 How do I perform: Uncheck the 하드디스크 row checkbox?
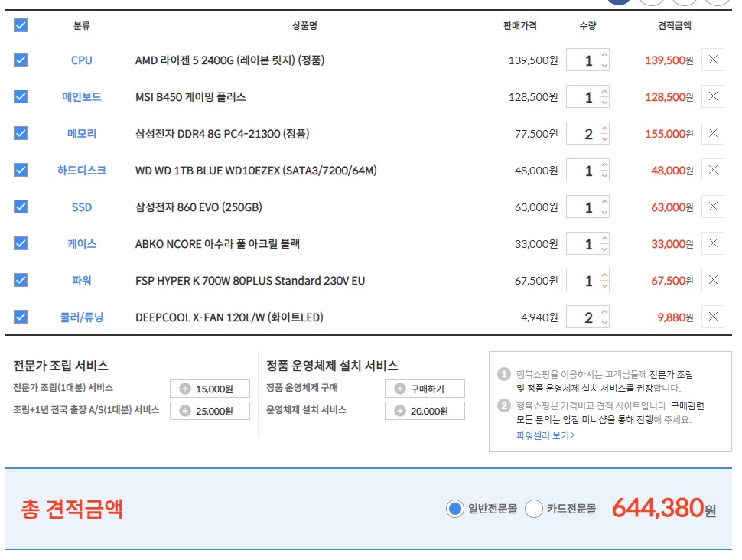[21, 170]
